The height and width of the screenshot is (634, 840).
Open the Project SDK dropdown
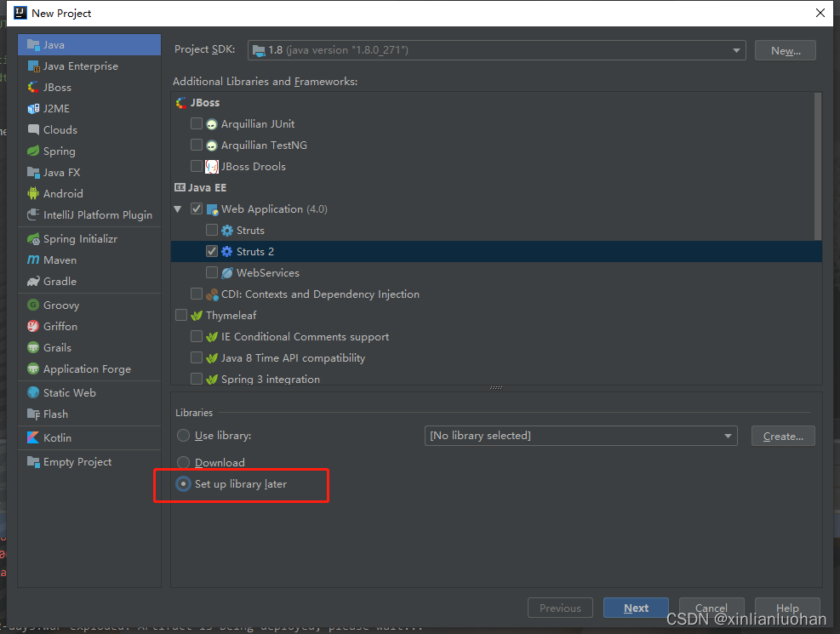tap(497, 50)
